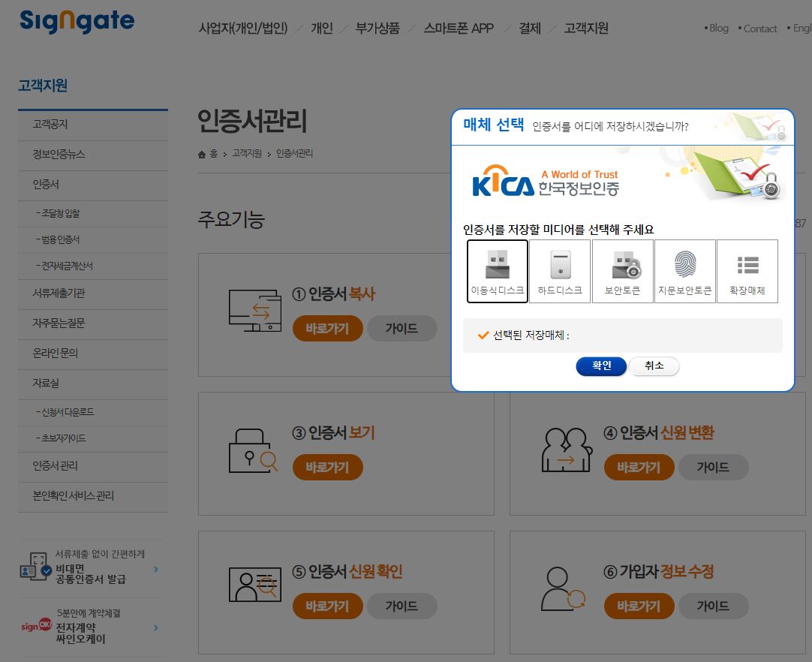812x662 pixels.
Task: Click 가이드 for 인증서 신원 변환
Action: pyautogui.click(x=713, y=468)
